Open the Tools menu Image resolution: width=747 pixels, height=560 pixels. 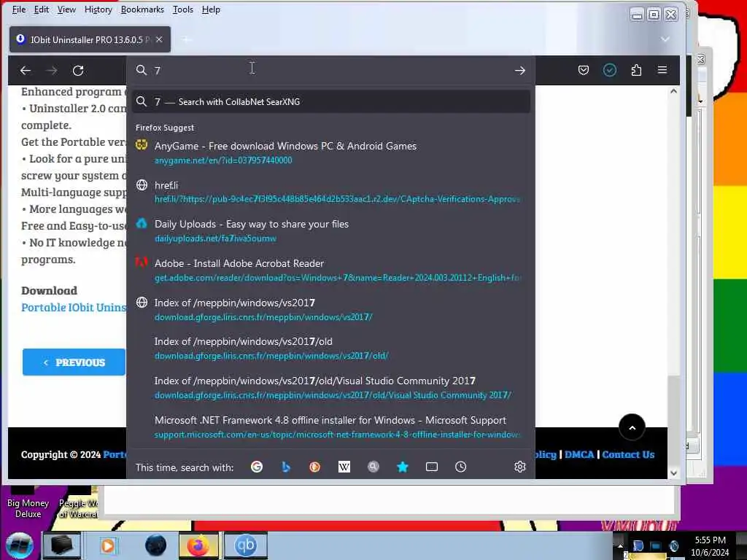(183, 9)
